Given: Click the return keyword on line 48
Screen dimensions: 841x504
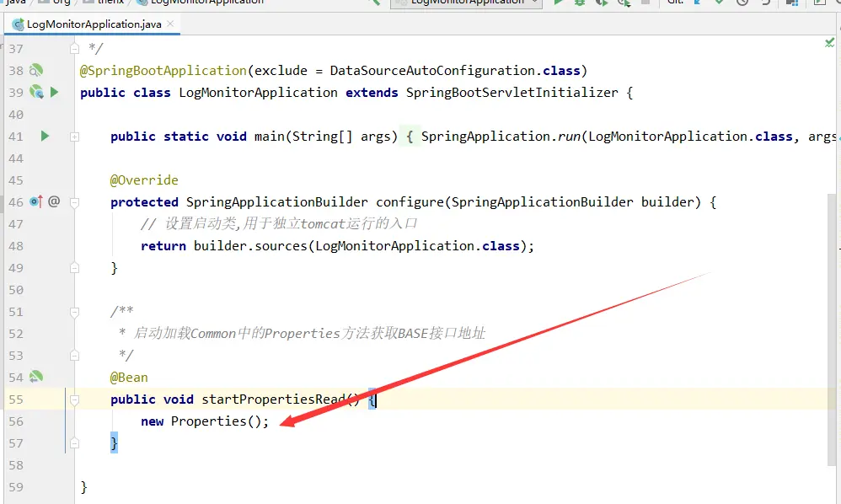Looking at the screenshot, I should pos(163,245).
